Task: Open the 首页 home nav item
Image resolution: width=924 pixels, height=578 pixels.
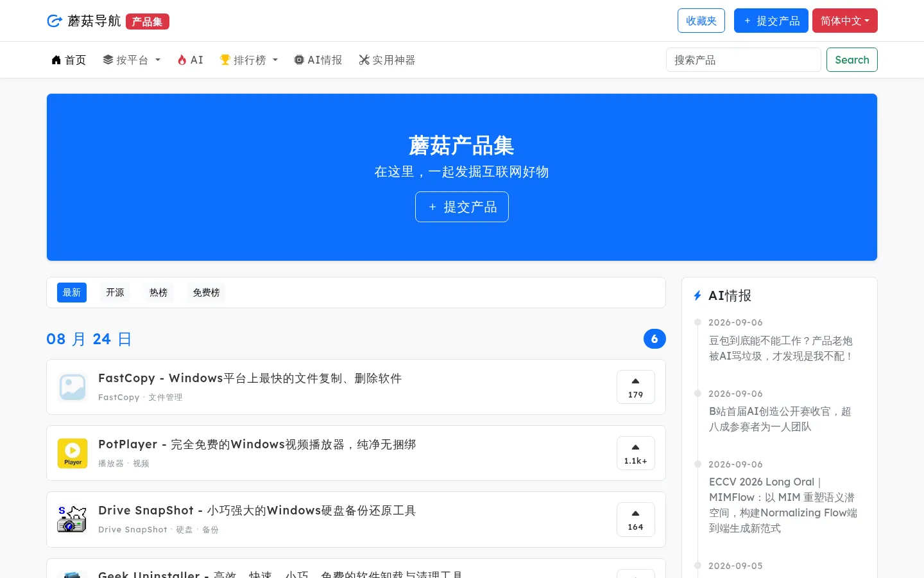Action: click(69, 60)
